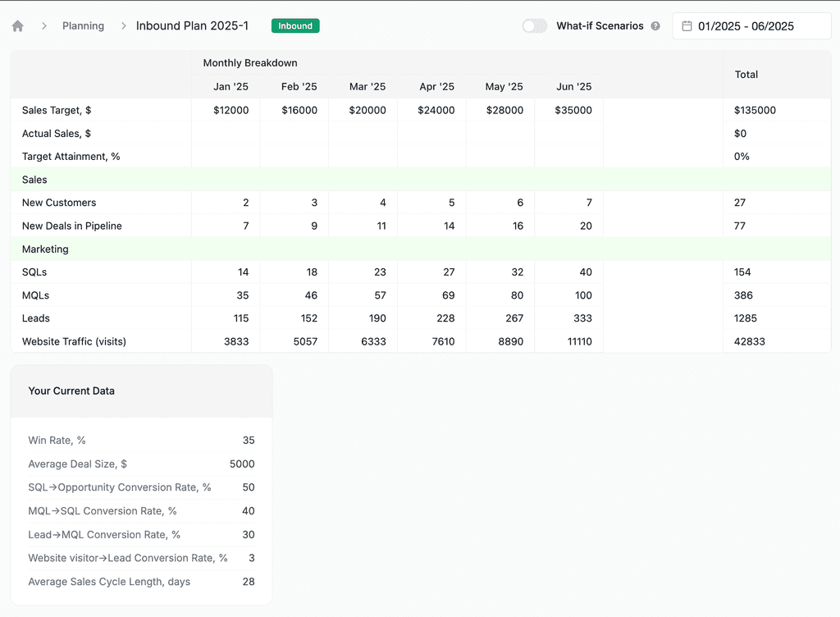Click the Average Sales Cycle Length value 28
Image resolution: width=840 pixels, height=617 pixels.
[249, 581]
